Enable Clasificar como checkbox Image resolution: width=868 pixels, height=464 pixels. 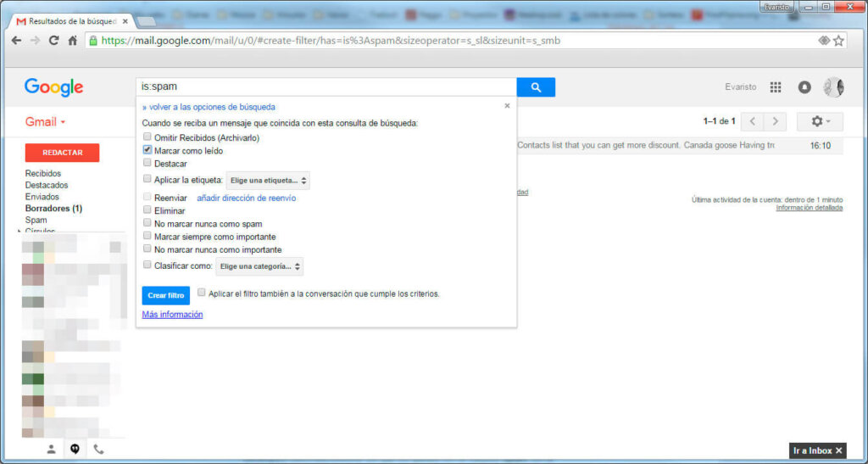[x=147, y=265]
